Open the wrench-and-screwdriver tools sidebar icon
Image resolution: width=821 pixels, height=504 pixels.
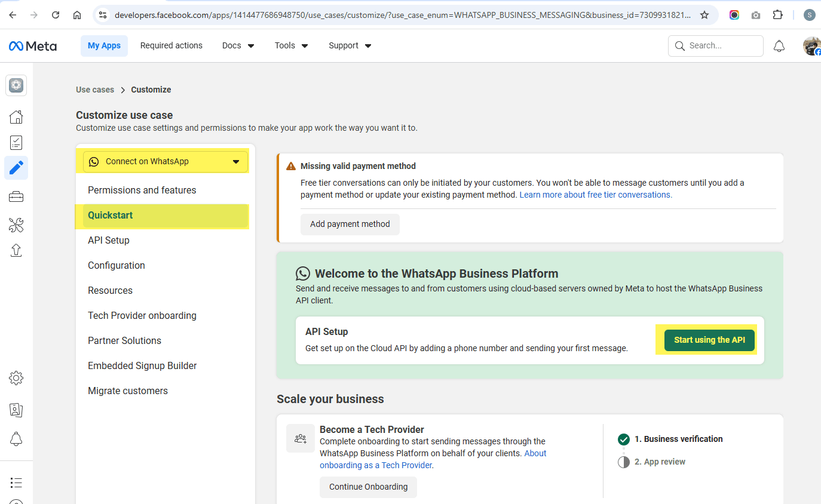coord(16,225)
